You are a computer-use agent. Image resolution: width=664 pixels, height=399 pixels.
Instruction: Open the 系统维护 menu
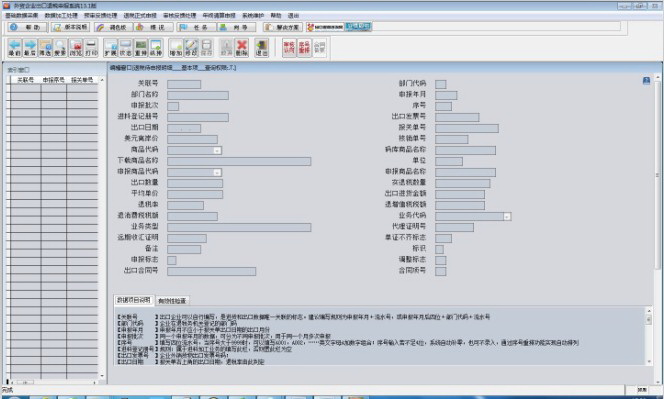[x=253, y=15]
